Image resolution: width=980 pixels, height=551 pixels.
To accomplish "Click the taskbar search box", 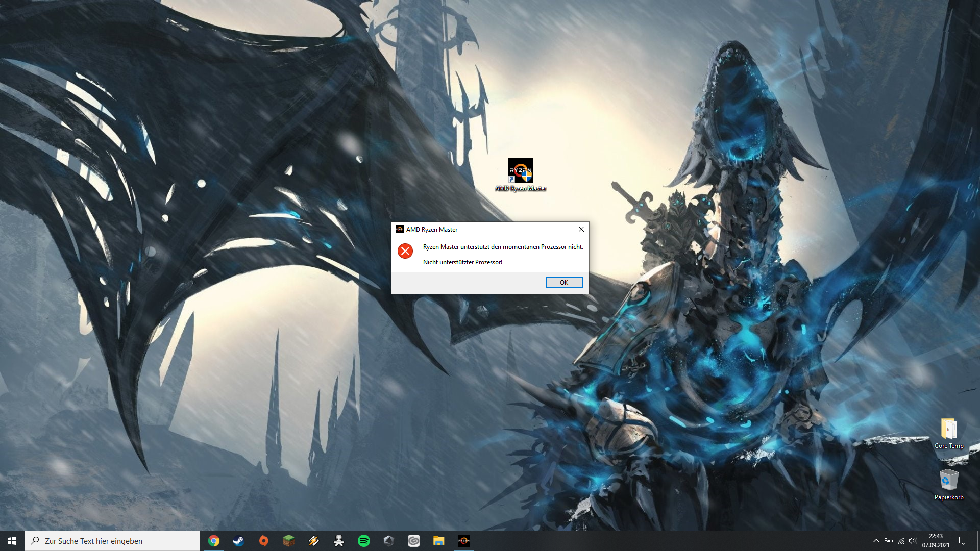I will pyautogui.click(x=112, y=541).
